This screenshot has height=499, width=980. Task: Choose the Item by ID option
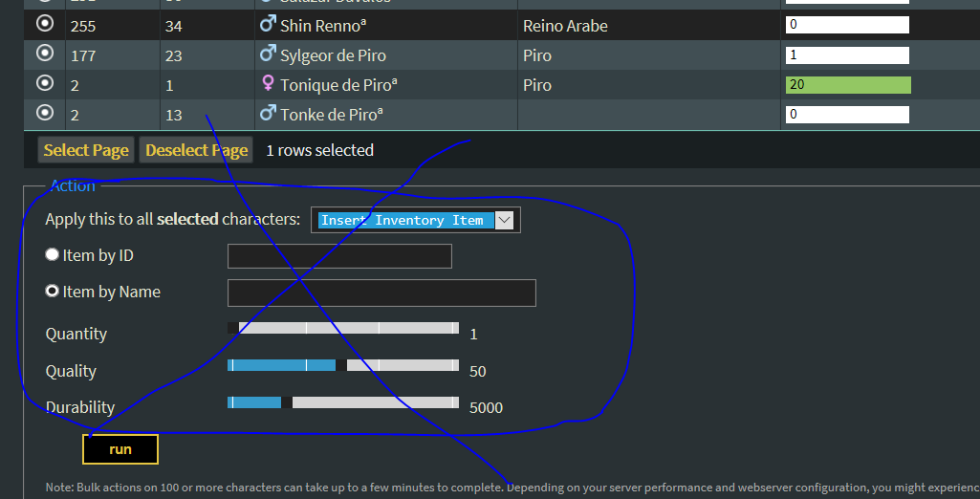(54, 255)
